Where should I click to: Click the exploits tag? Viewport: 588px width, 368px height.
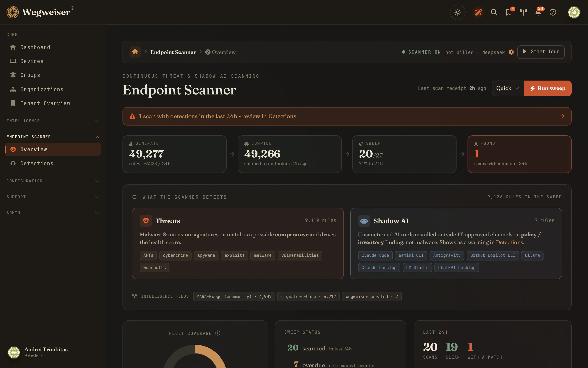point(234,256)
